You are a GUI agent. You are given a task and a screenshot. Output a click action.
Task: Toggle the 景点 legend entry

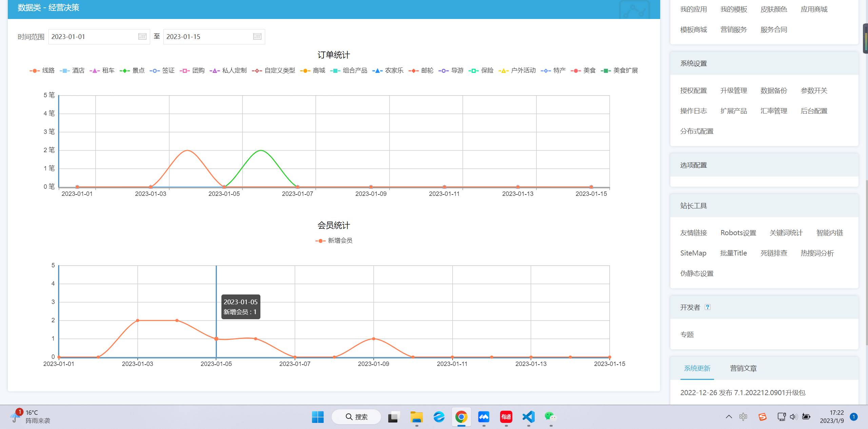[132, 70]
